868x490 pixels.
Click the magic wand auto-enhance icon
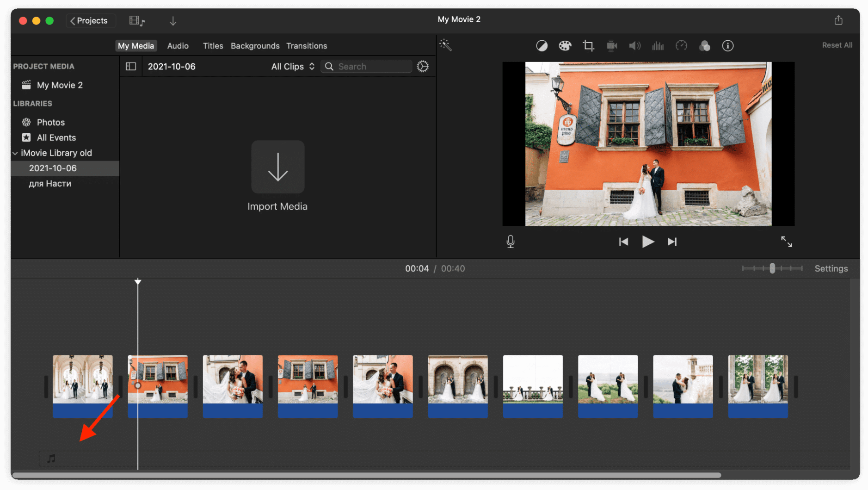tap(445, 45)
